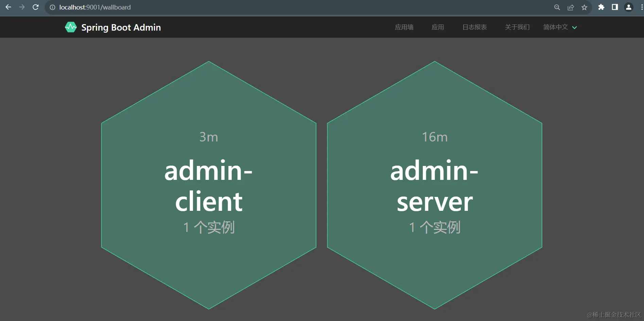This screenshot has width=644, height=321.
Task: Click the Spring Boot Admin logo icon
Action: pos(71,27)
